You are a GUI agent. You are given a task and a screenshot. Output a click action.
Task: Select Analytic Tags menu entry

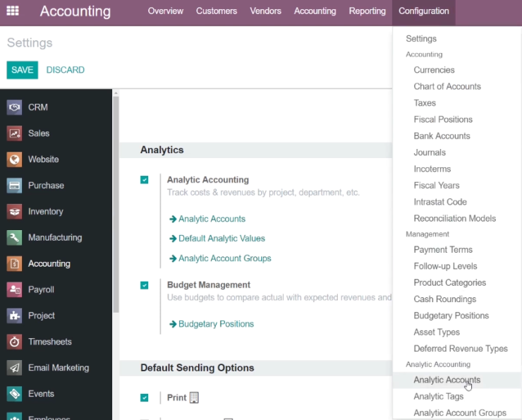click(439, 396)
